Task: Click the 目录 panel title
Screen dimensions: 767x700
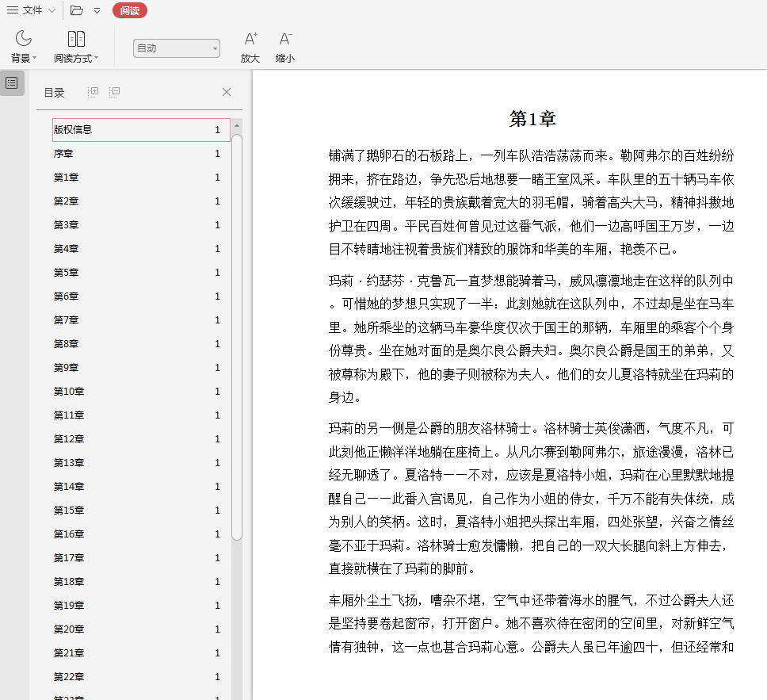Action: tap(55, 93)
